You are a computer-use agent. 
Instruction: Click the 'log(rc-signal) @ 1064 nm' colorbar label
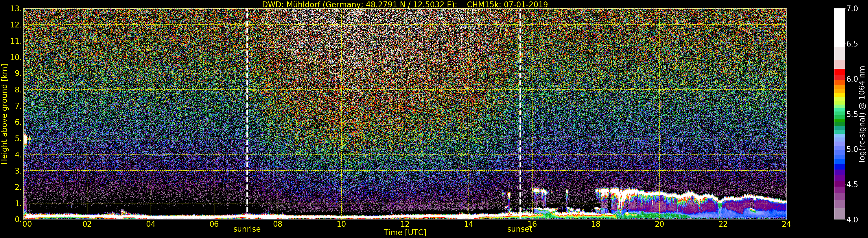click(862, 114)
